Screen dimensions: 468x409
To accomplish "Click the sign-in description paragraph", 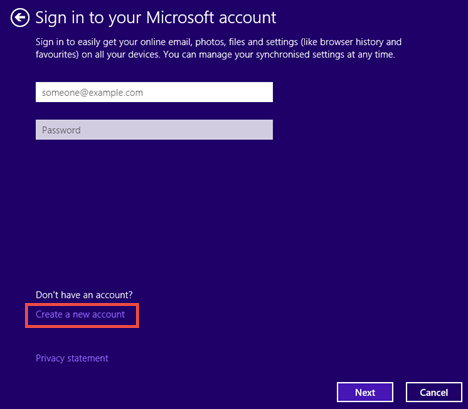I will point(218,48).
